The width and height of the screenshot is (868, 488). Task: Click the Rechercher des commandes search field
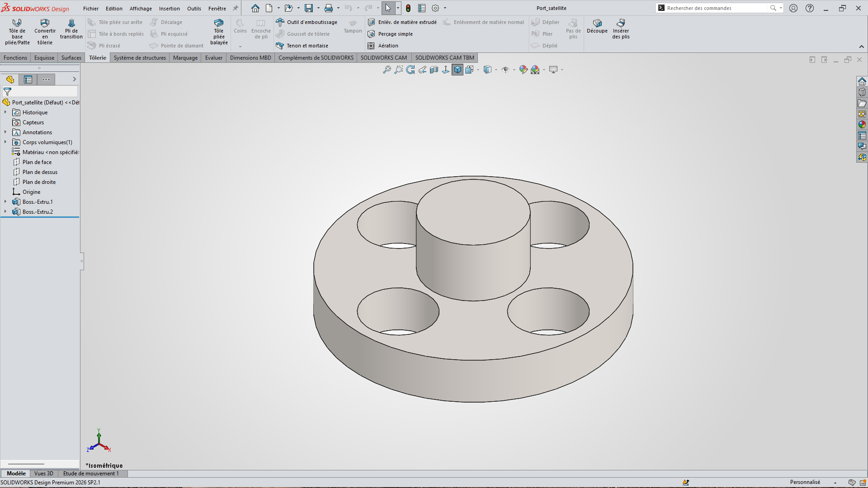point(717,8)
